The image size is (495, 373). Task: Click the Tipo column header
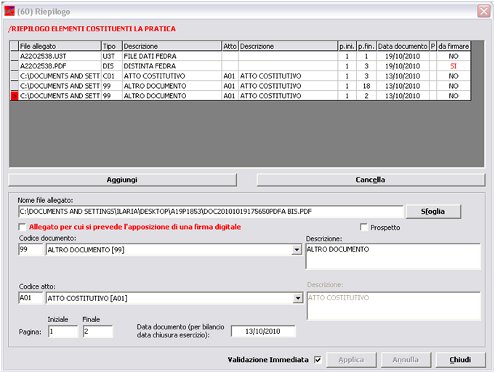112,46
